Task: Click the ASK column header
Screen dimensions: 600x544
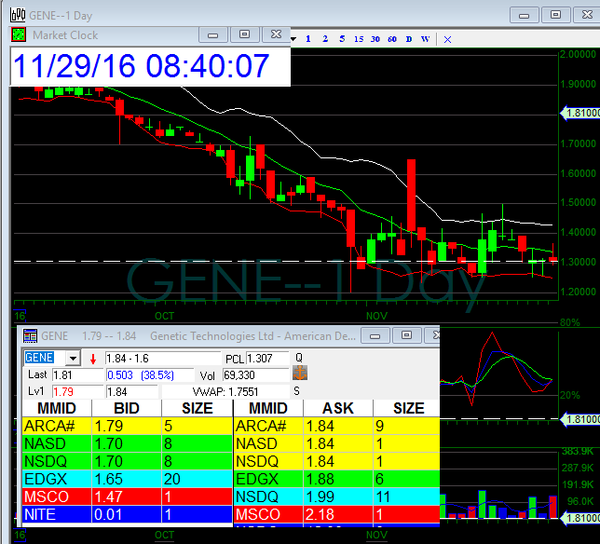Action: [x=337, y=408]
